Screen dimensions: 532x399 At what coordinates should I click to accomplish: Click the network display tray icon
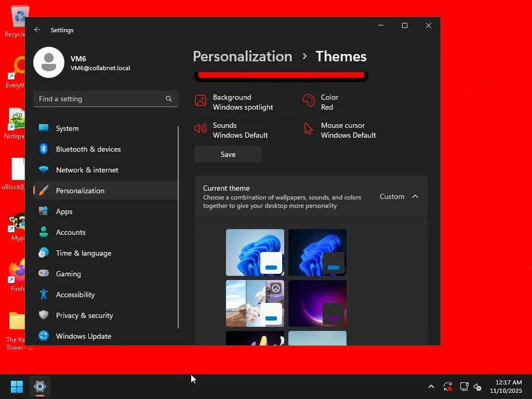tap(464, 387)
